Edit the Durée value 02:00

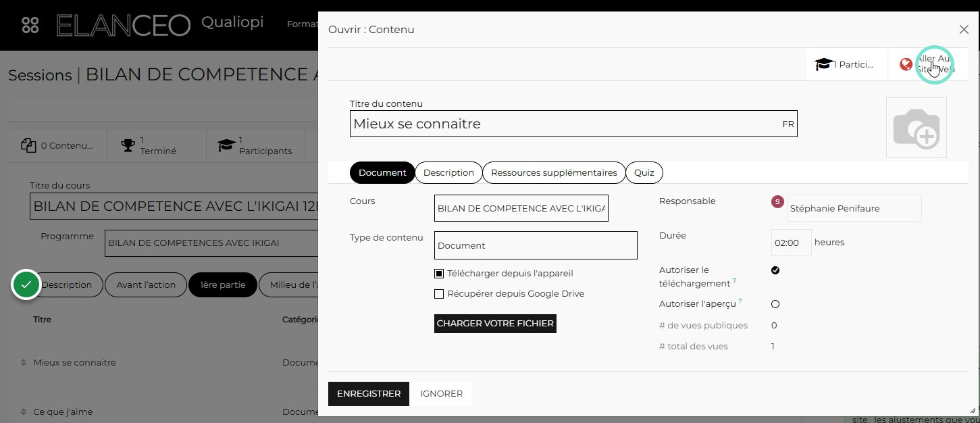click(x=791, y=243)
